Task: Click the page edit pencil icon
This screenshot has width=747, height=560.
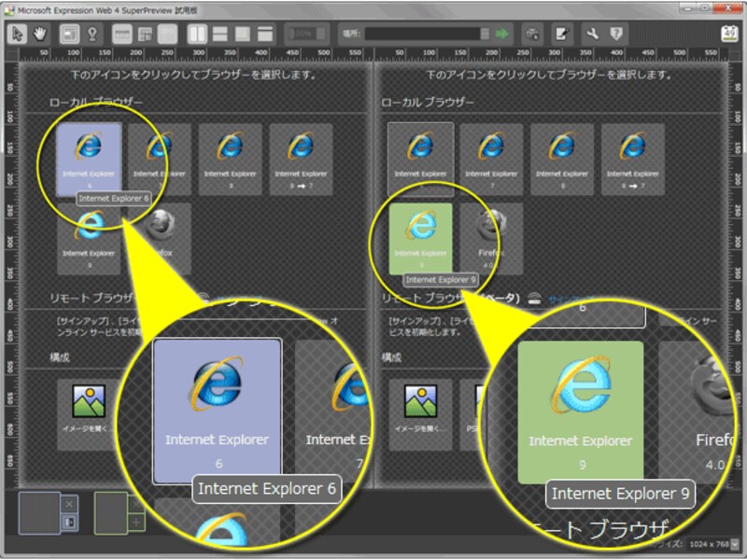Action: (x=562, y=35)
